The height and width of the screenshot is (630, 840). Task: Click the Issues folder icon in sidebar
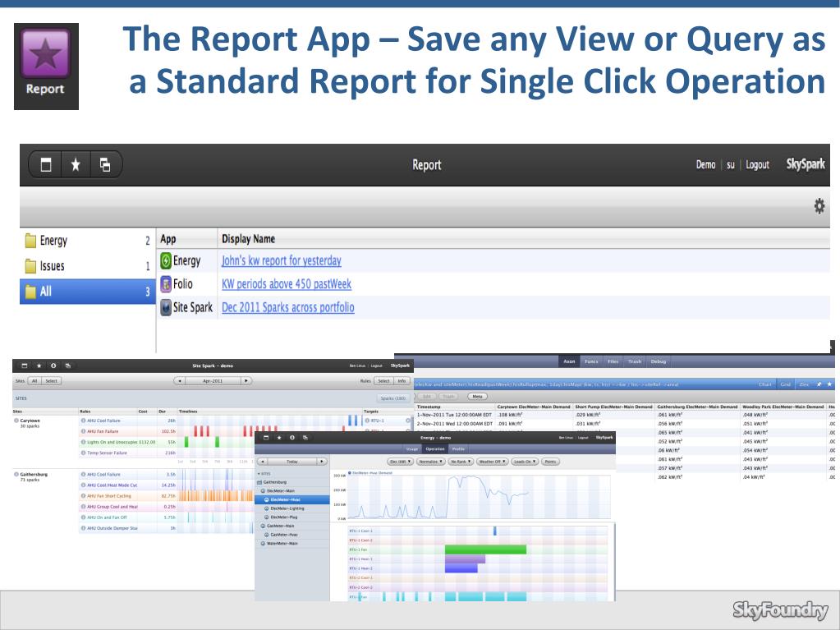(x=30, y=265)
